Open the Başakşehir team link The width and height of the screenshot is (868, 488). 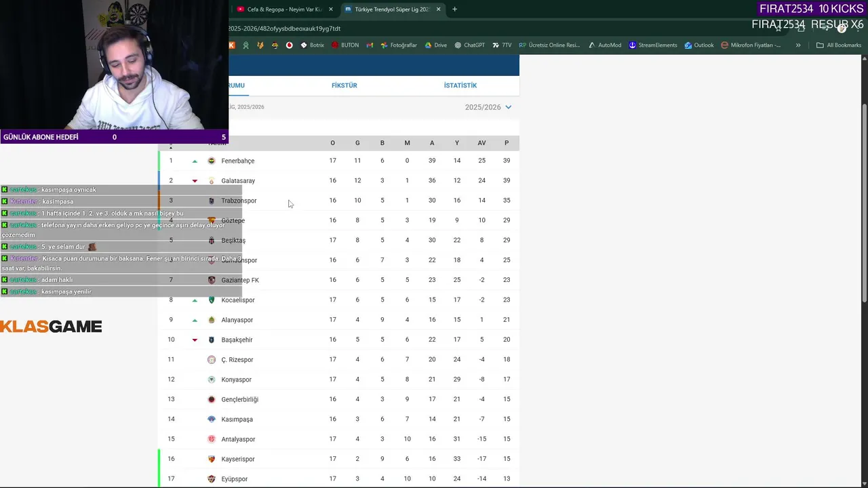(237, 340)
